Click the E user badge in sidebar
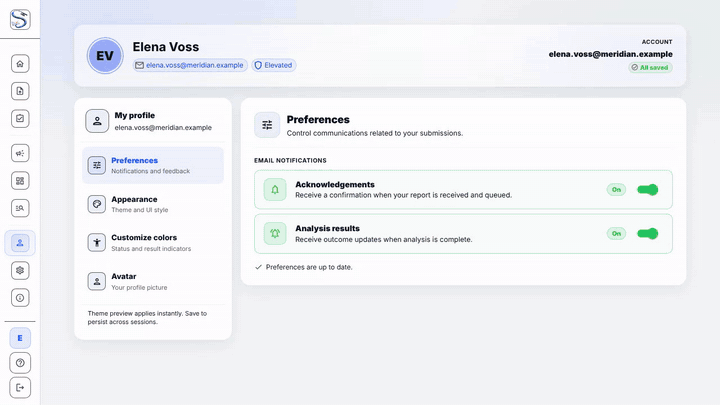 (20, 338)
